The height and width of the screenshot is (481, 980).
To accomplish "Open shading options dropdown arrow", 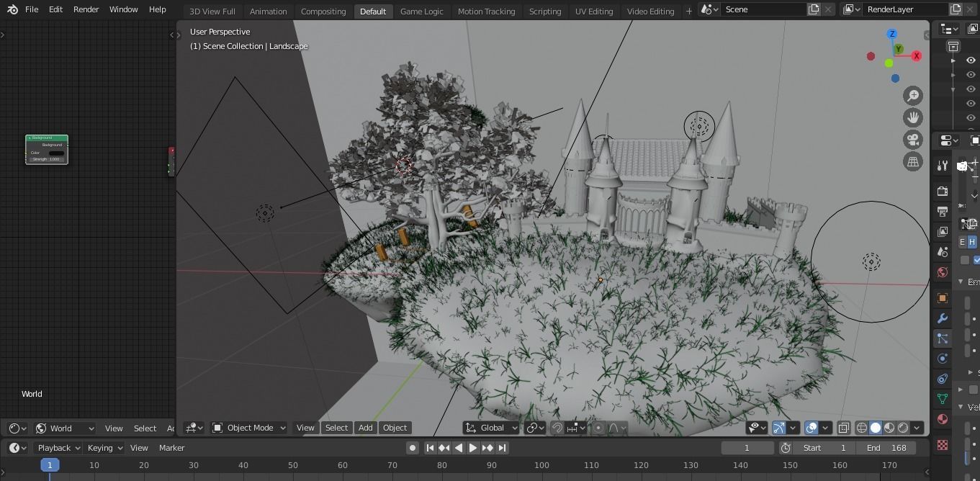I will click(917, 428).
